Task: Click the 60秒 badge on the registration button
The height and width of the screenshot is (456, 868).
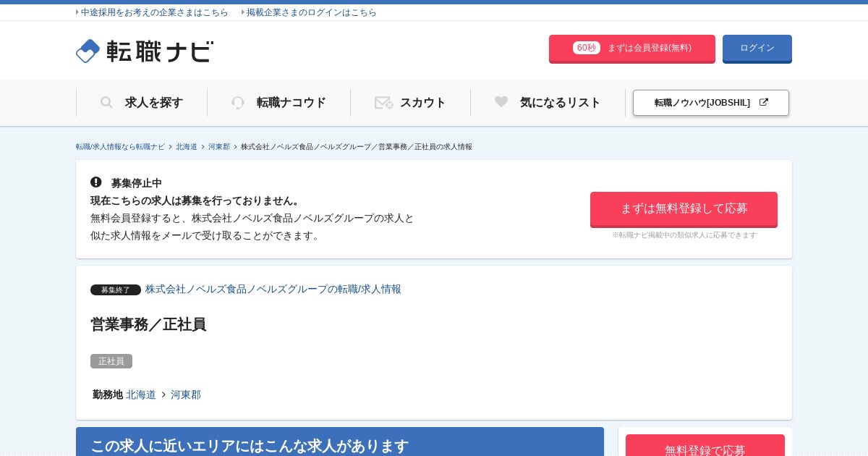Action: pos(587,48)
